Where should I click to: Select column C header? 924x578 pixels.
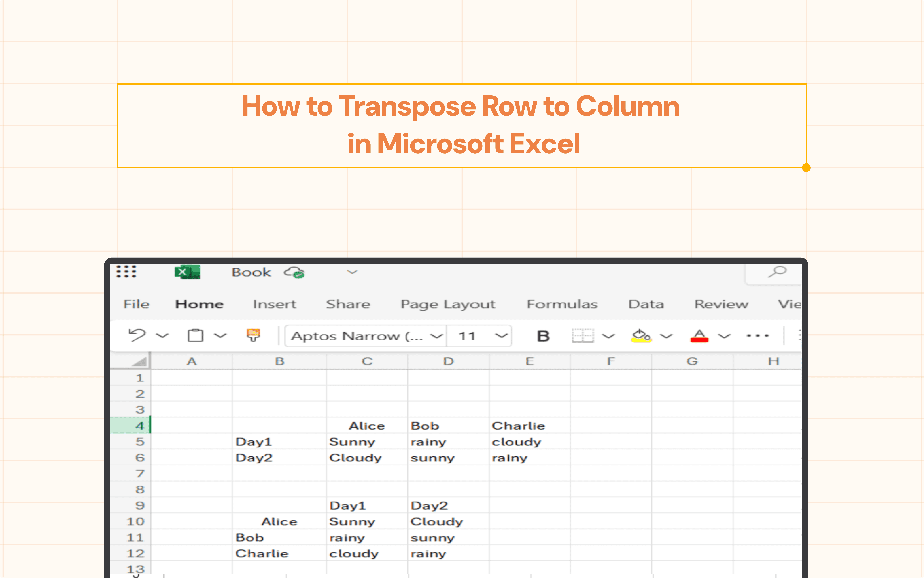coord(367,361)
